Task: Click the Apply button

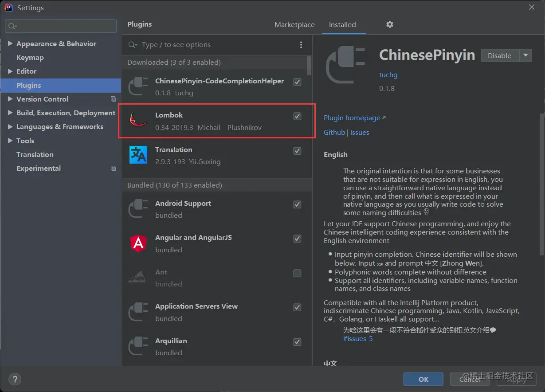Action: (x=516, y=379)
